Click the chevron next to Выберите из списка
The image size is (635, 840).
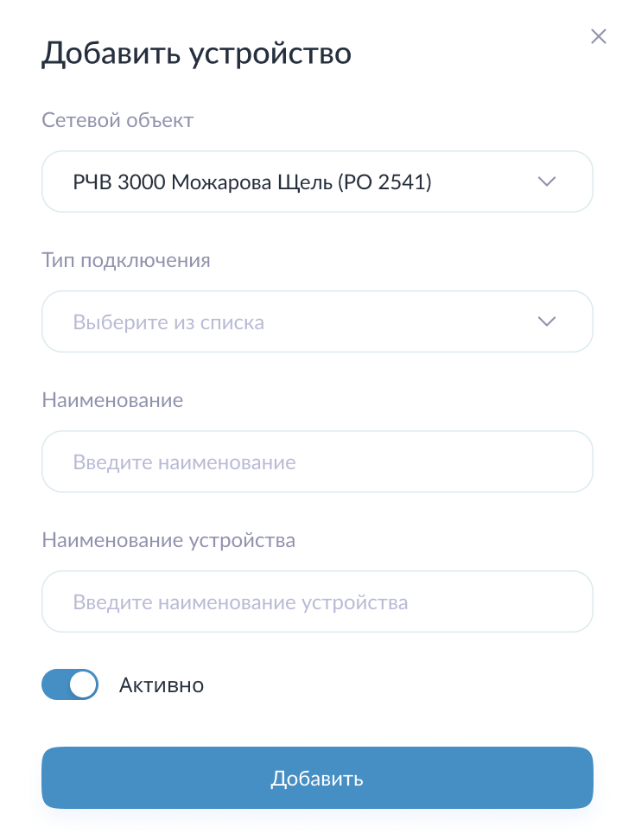pyautogui.click(x=546, y=321)
